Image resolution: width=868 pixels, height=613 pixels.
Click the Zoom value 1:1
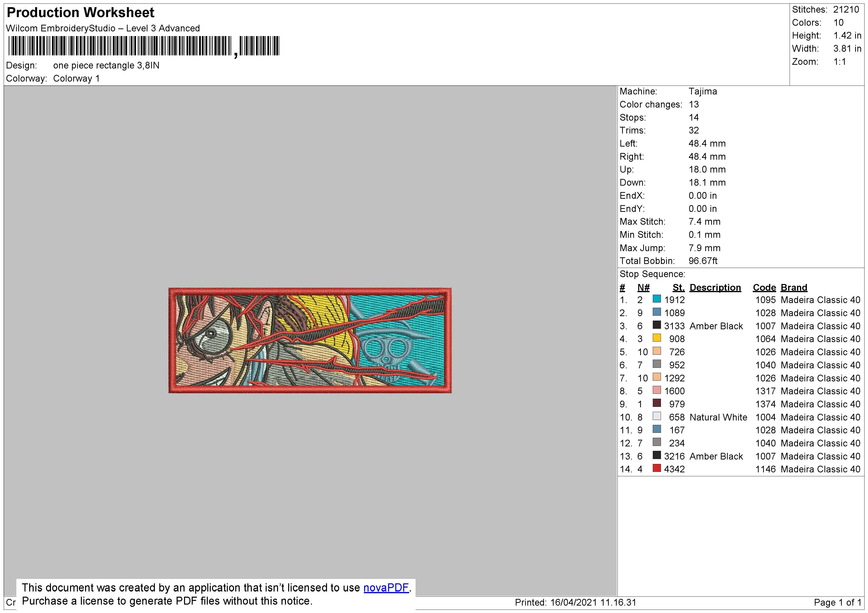840,62
